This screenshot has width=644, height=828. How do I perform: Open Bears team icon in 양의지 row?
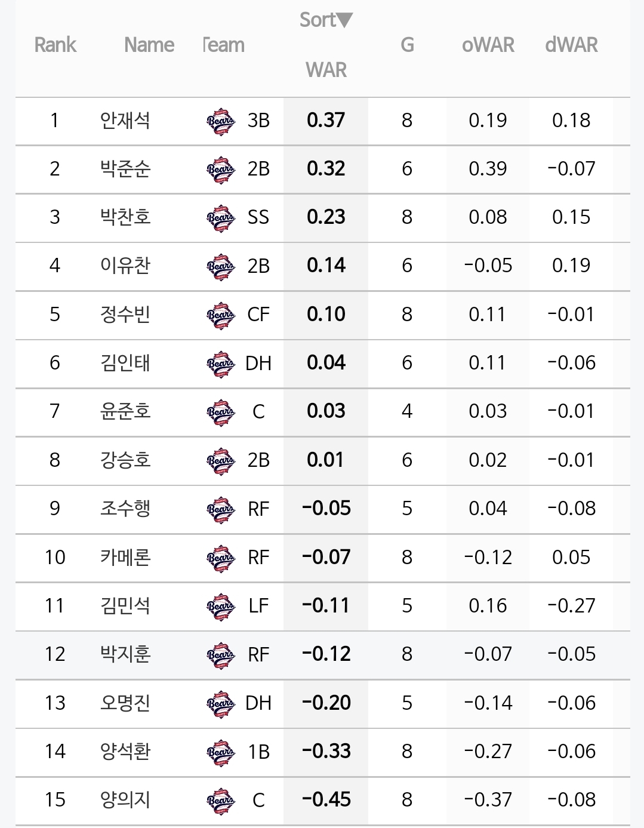220,801
